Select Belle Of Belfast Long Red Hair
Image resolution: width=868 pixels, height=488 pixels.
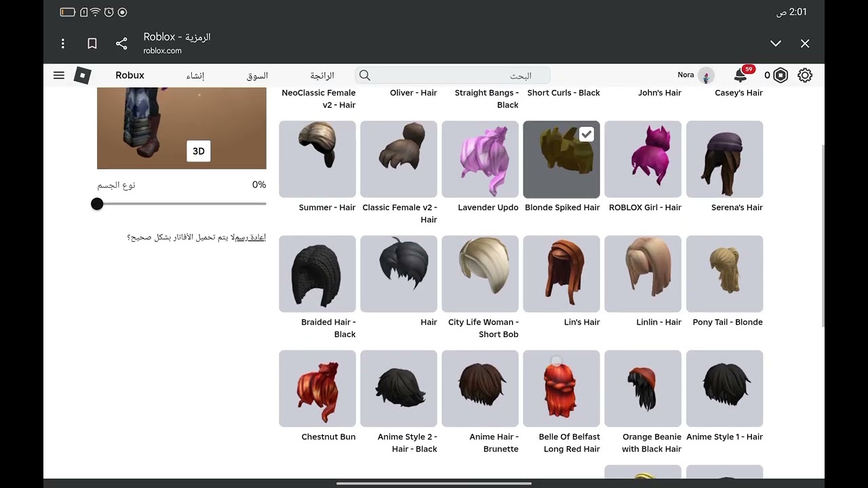(x=561, y=388)
